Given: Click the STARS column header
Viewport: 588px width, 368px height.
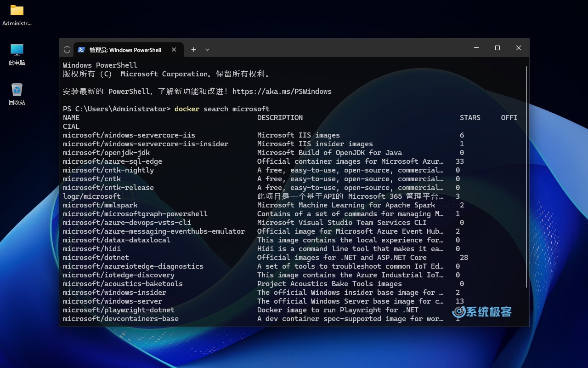Looking at the screenshot, I should [470, 118].
